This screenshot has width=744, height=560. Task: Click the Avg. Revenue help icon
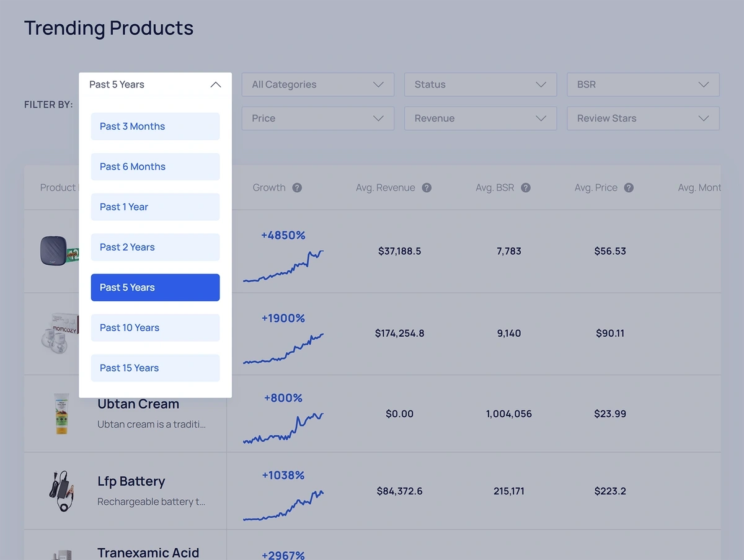[x=427, y=188]
